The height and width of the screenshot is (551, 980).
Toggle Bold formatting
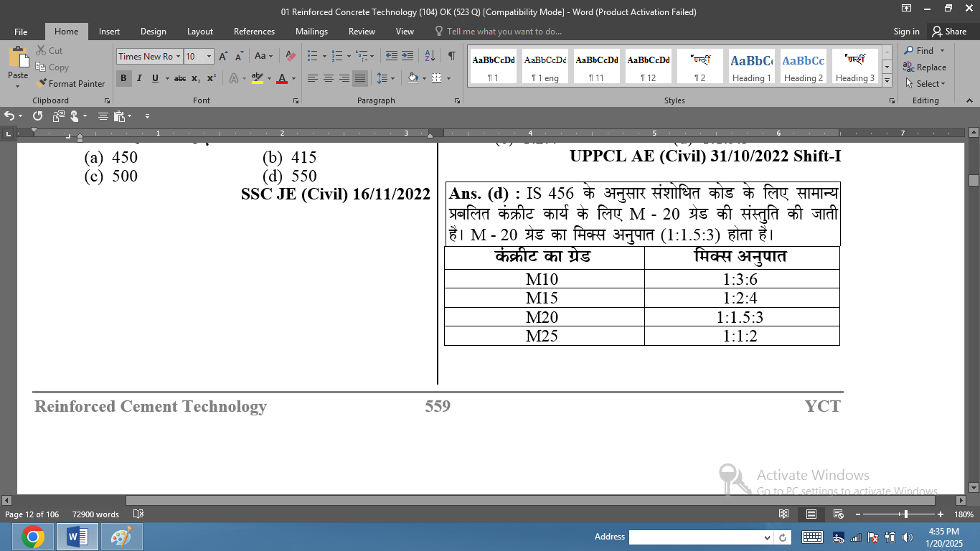123,78
